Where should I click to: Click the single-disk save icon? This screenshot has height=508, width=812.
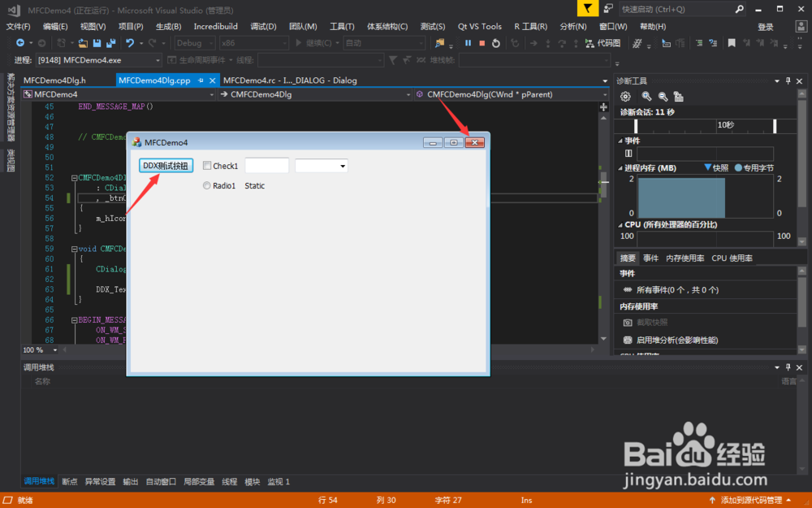pos(97,43)
